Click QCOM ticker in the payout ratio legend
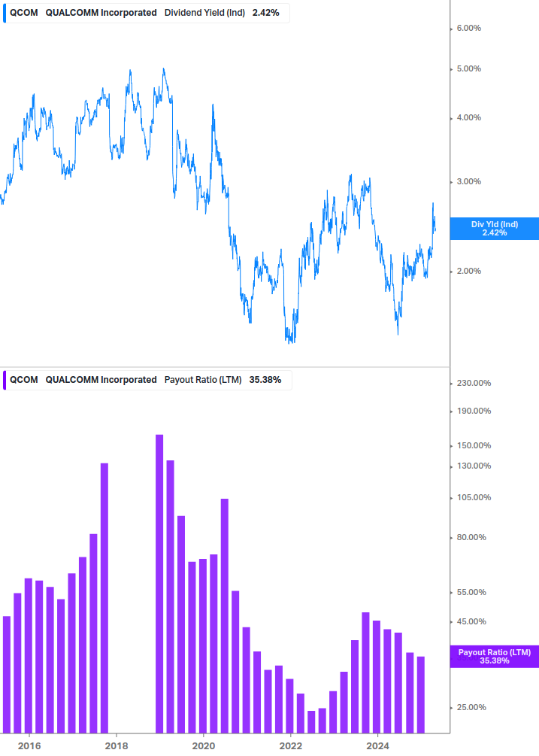The width and height of the screenshot is (539, 756). [23, 380]
